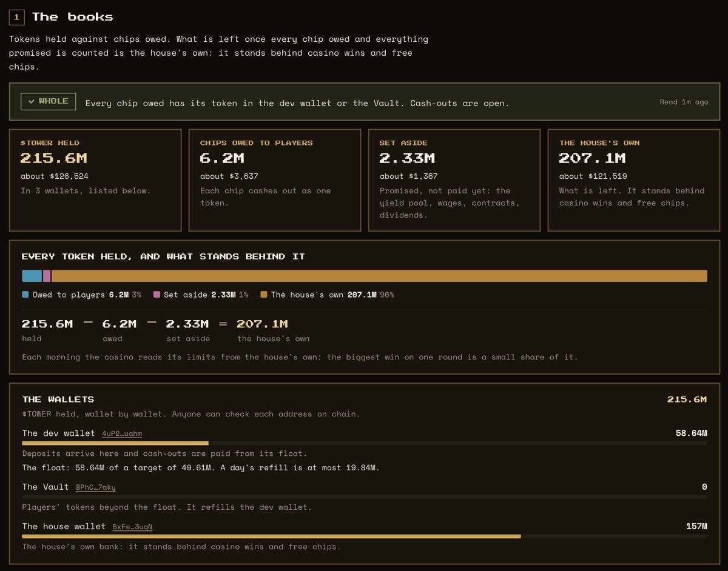
Task: Click THE WALLETS panel heading
Action: point(58,399)
